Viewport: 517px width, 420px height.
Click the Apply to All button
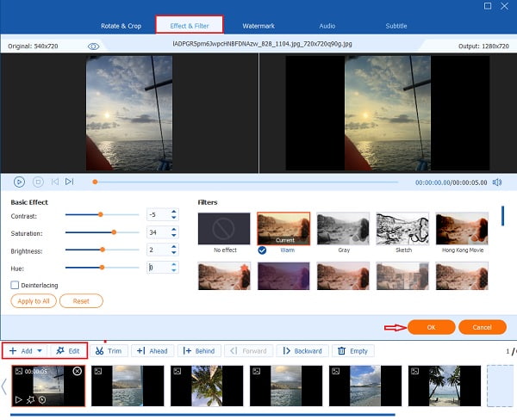34,301
